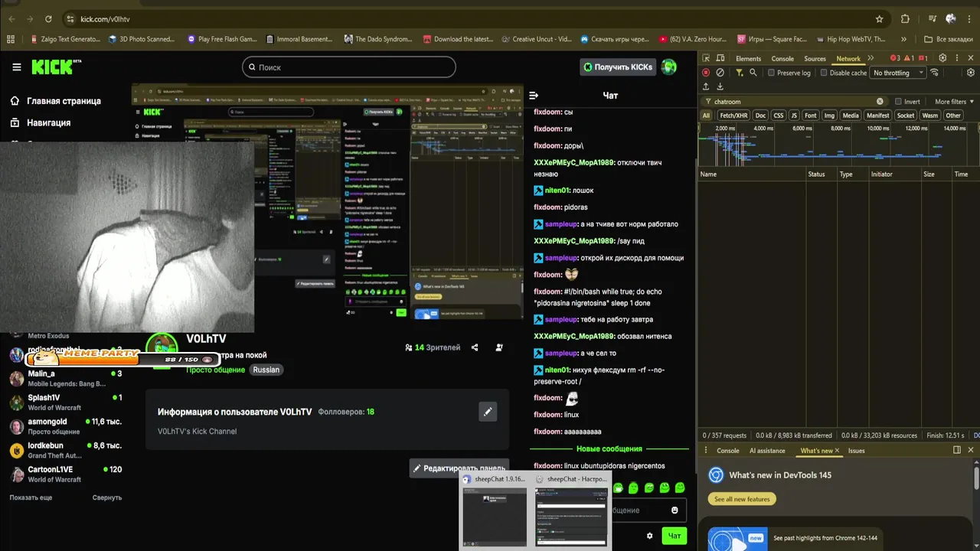Select the All request type filter
The height and width of the screenshot is (551, 980).
tap(706, 116)
